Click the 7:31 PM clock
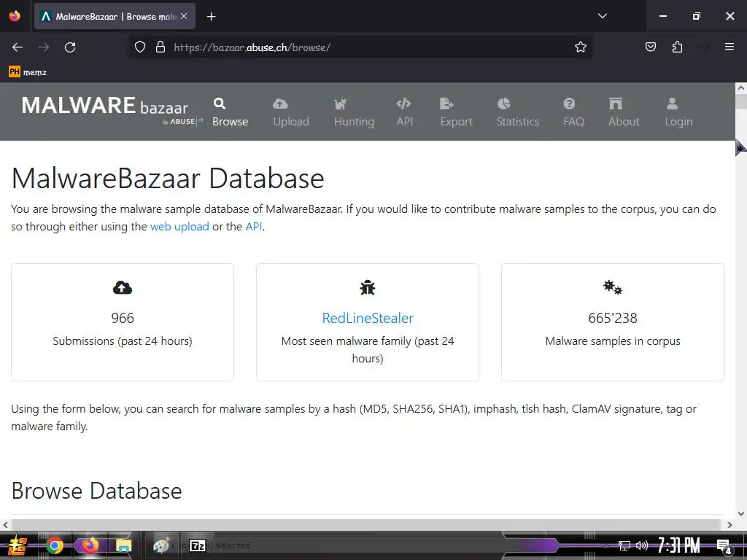This screenshot has width=747, height=560. 679,545
